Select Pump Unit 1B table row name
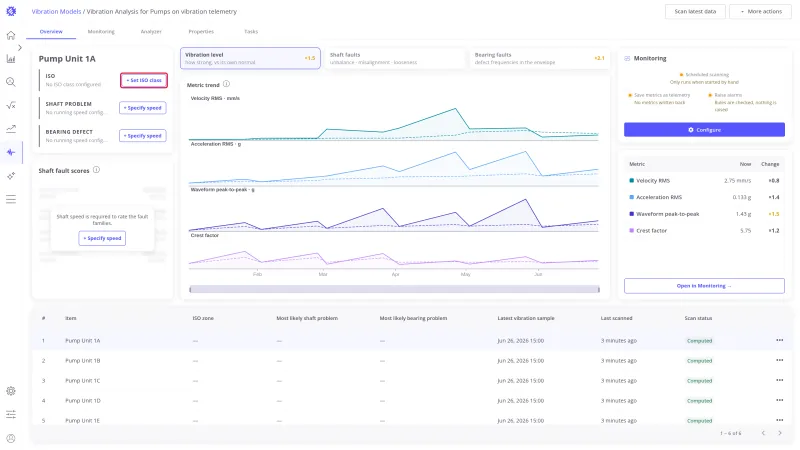The width and height of the screenshot is (800, 450). (83, 360)
